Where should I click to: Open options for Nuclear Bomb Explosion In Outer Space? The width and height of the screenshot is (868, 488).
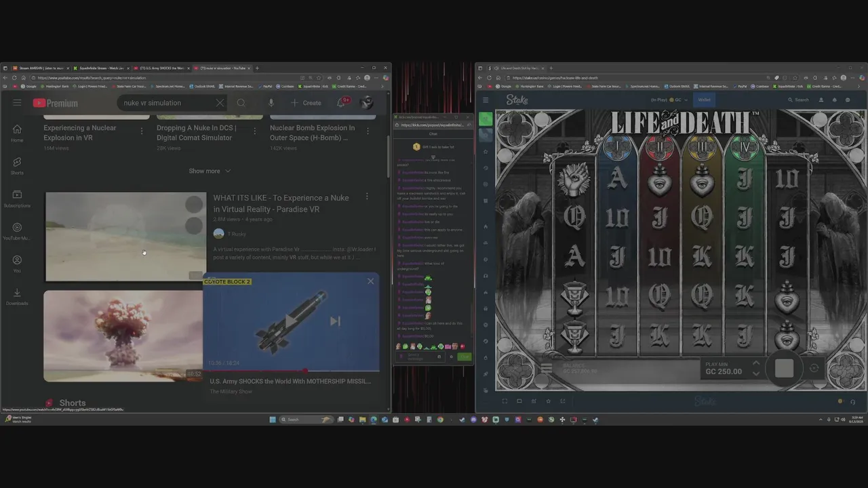[368, 131]
